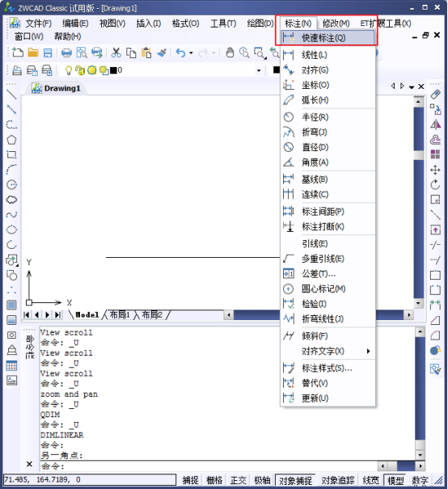Click the command line input field

click(x=209, y=466)
